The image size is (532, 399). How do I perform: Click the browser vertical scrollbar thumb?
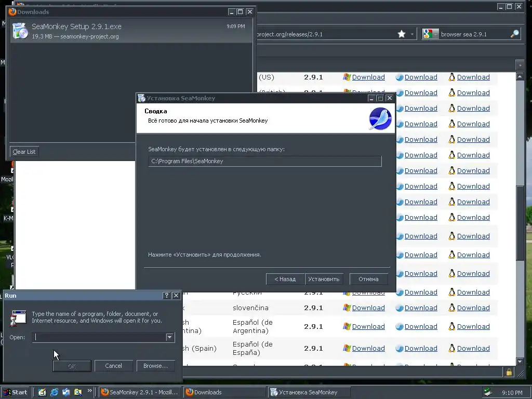click(520, 223)
